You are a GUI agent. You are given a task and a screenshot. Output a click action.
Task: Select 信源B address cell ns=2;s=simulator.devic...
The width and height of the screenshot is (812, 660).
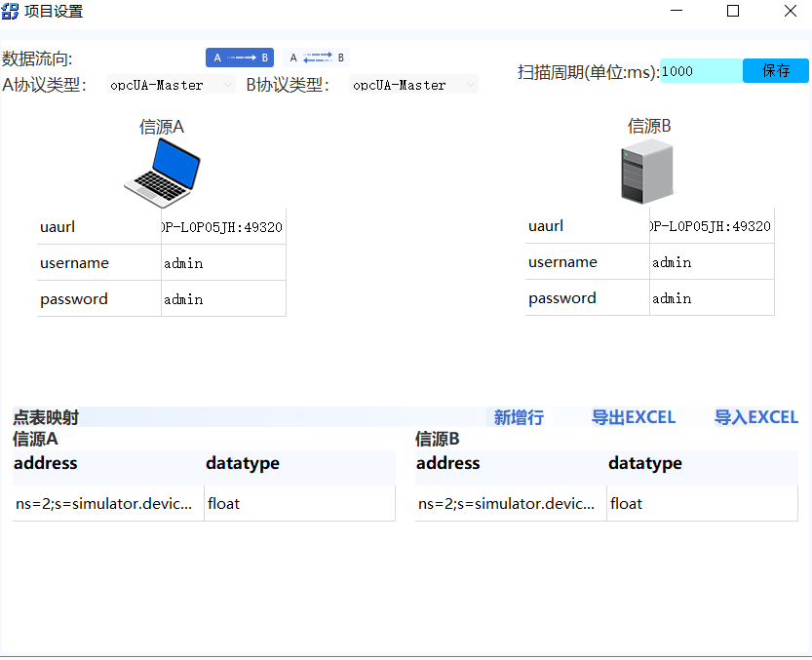511,504
